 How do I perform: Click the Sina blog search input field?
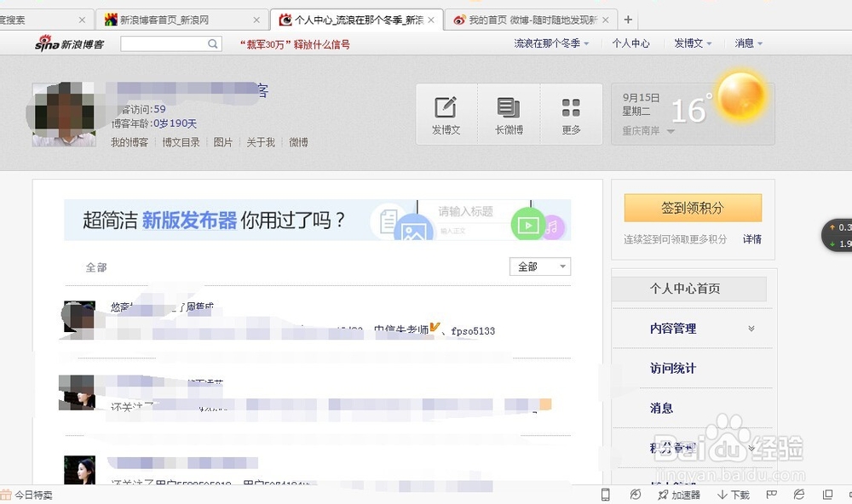coord(164,43)
